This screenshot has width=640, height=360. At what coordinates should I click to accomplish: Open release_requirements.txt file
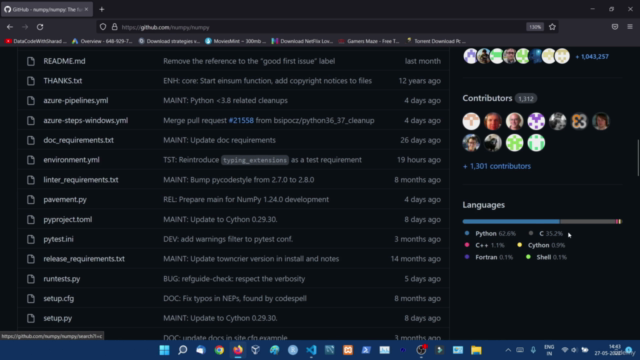(x=84, y=259)
